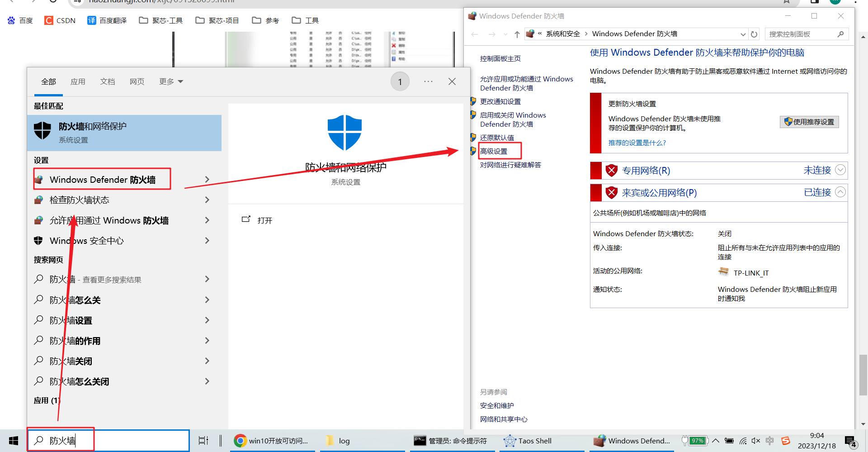Open the Wi-Fi network tray icon
This screenshot has width=868, height=452.
pyautogui.click(x=743, y=441)
